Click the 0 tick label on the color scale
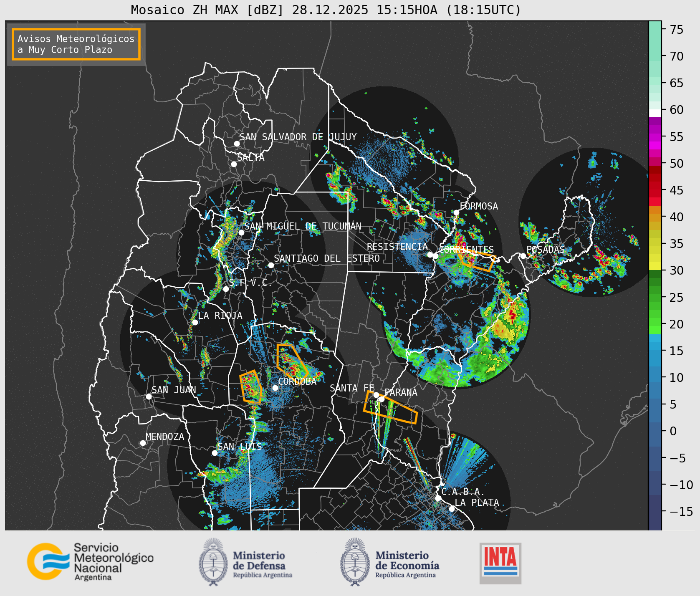The width and height of the screenshot is (700, 596). (x=673, y=431)
